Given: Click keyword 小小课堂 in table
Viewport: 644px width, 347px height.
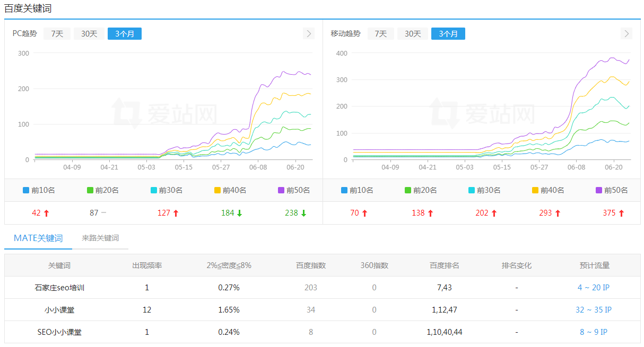Looking at the screenshot, I should [59, 310].
